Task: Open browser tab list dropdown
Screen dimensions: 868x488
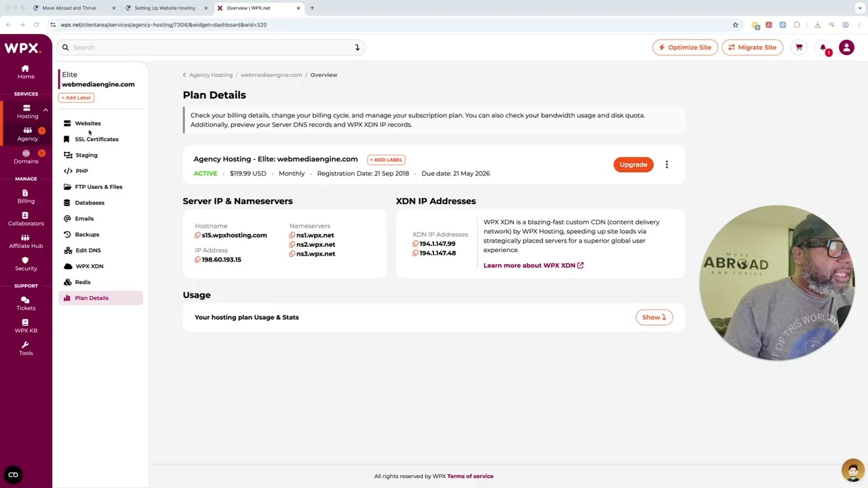Action: [860, 8]
